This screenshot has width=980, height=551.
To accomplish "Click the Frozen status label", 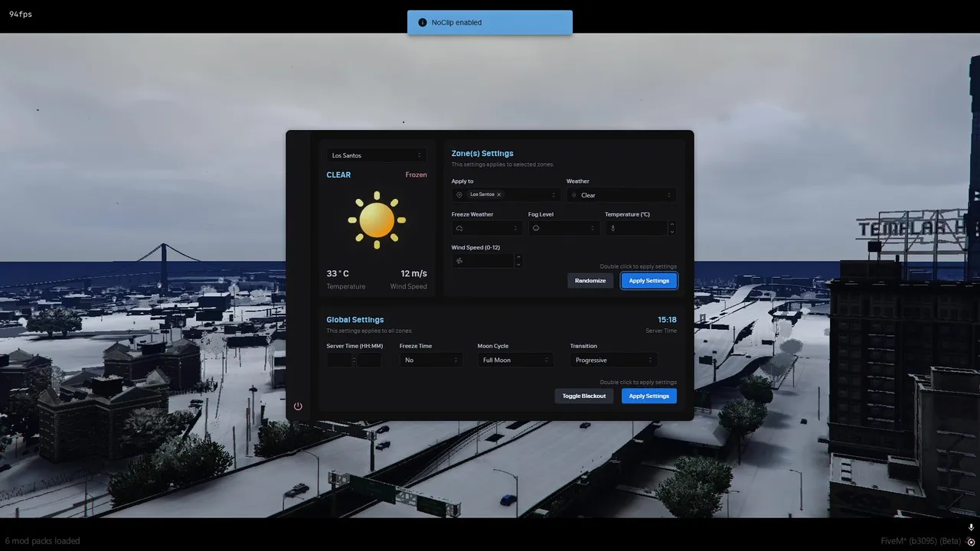I will (416, 174).
